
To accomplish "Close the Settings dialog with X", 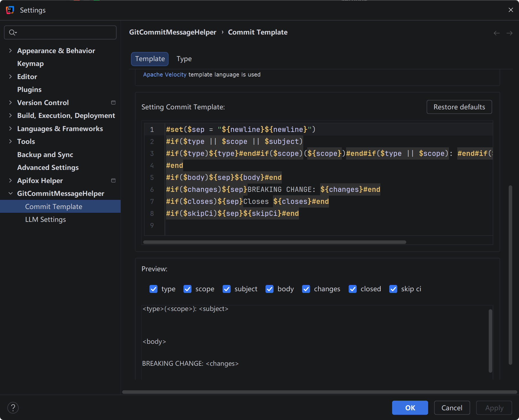I will [511, 10].
